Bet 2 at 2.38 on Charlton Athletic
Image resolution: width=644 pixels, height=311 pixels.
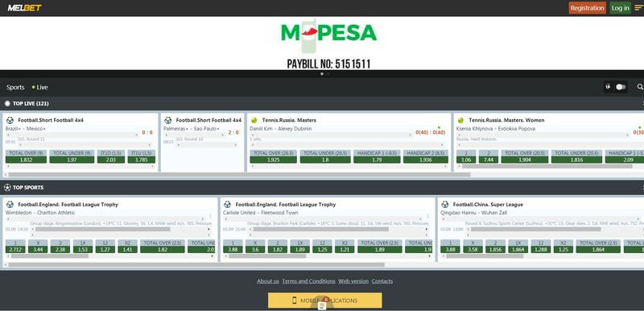[x=60, y=247]
